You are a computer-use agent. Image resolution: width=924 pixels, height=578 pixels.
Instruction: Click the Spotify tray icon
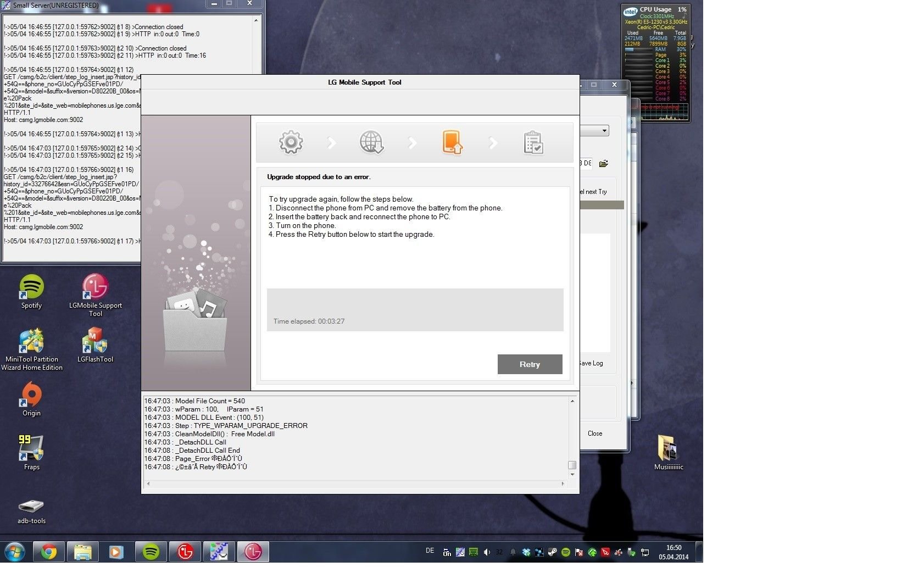(566, 552)
